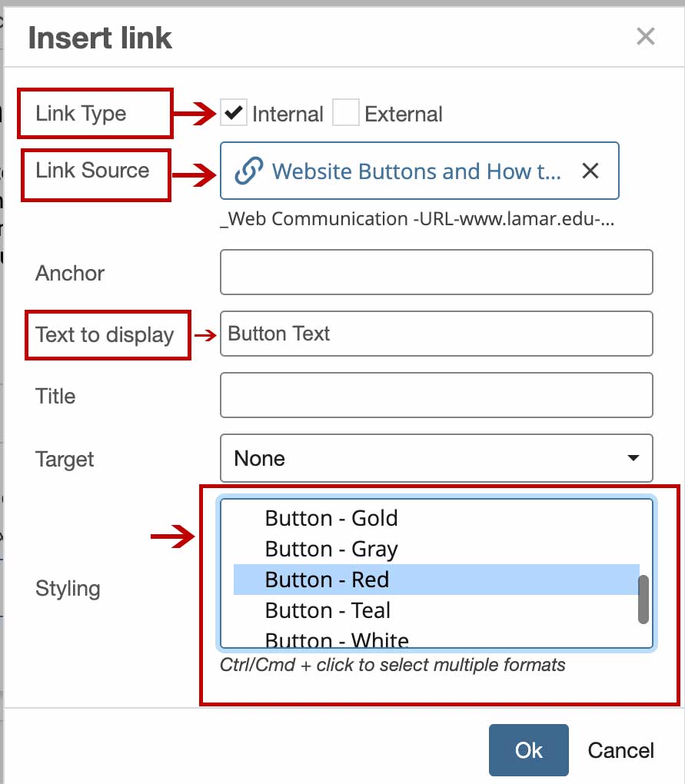The width and height of the screenshot is (685, 784).
Task: Select Button - Gray styling option
Action: pyautogui.click(x=331, y=549)
